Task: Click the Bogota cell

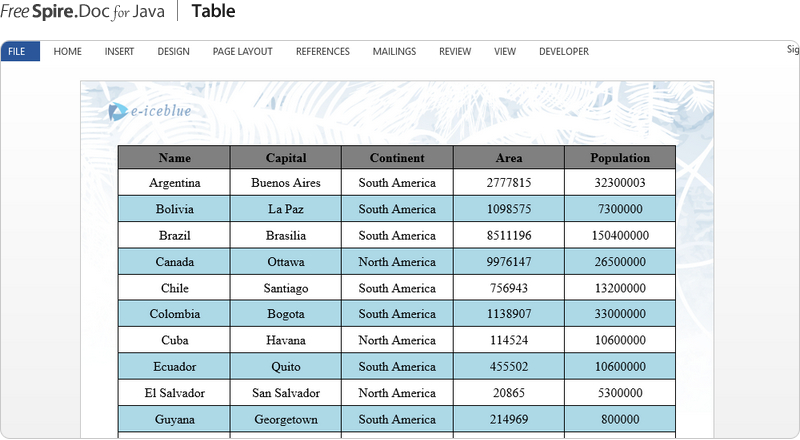Action: point(286,314)
